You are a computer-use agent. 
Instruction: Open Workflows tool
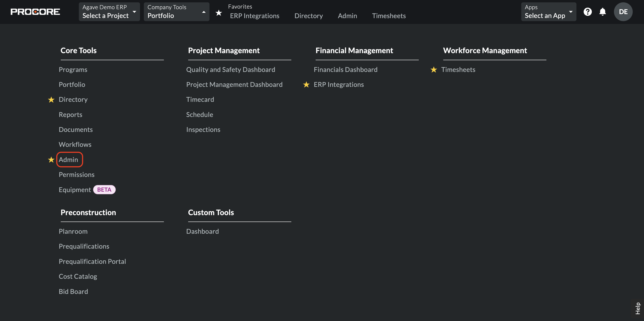(75, 144)
